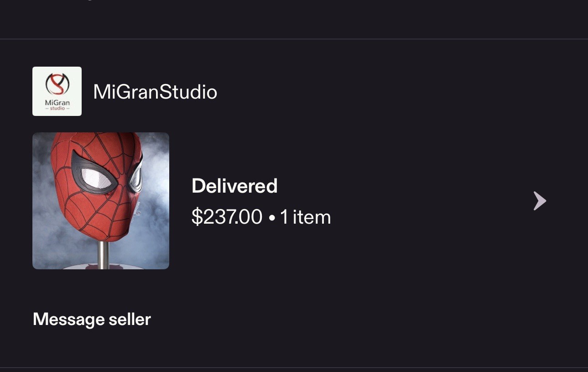This screenshot has width=588, height=372.
Task: Select the "1 item" count text
Action: click(x=305, y=217)
